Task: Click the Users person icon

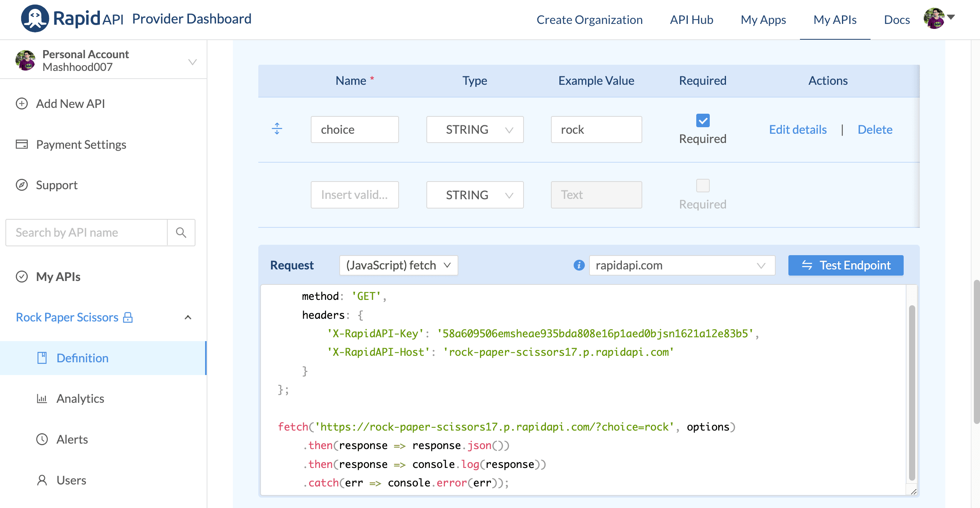Action: pos(42,480)
